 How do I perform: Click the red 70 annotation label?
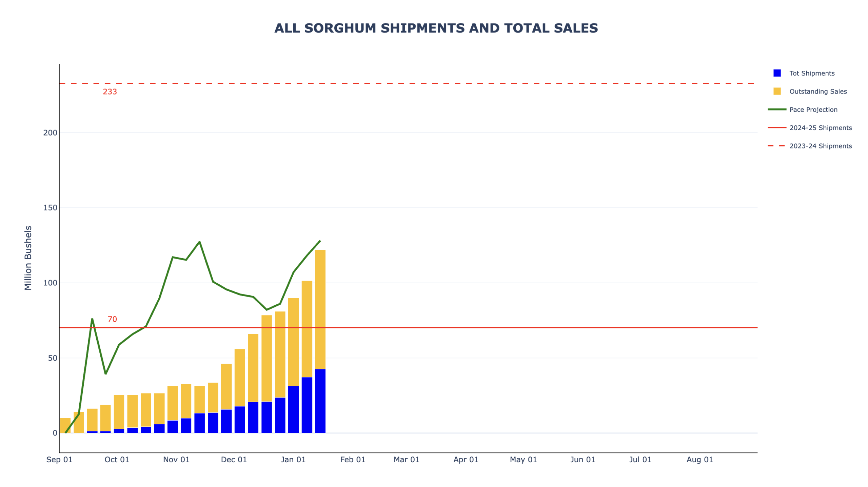112,319
